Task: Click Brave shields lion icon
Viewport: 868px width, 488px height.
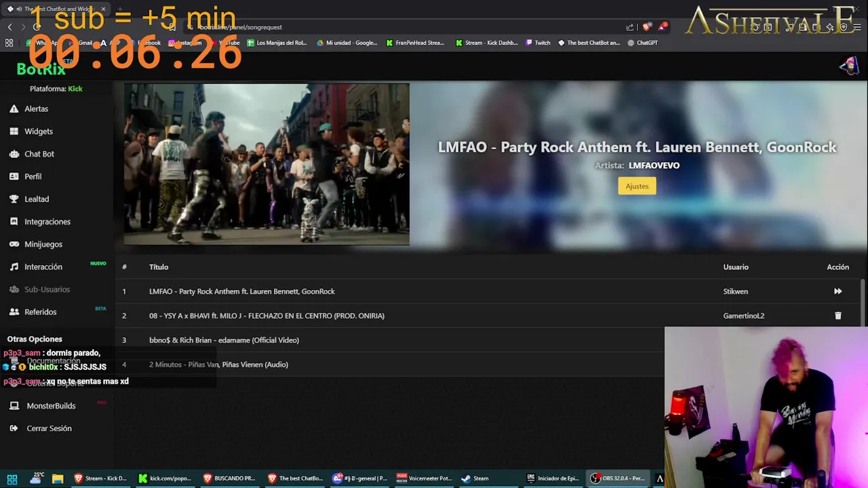Action: (646, 27)
